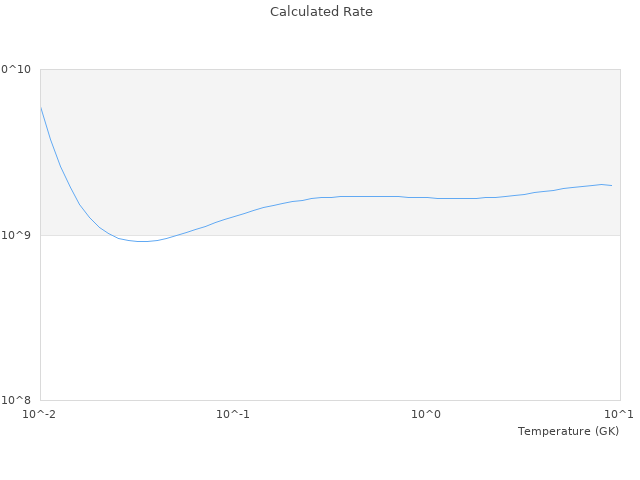Click the left vertical y-axis line
Image resolution: width=640 pixels, height=480 pixels.
click(x=40, y=300)
